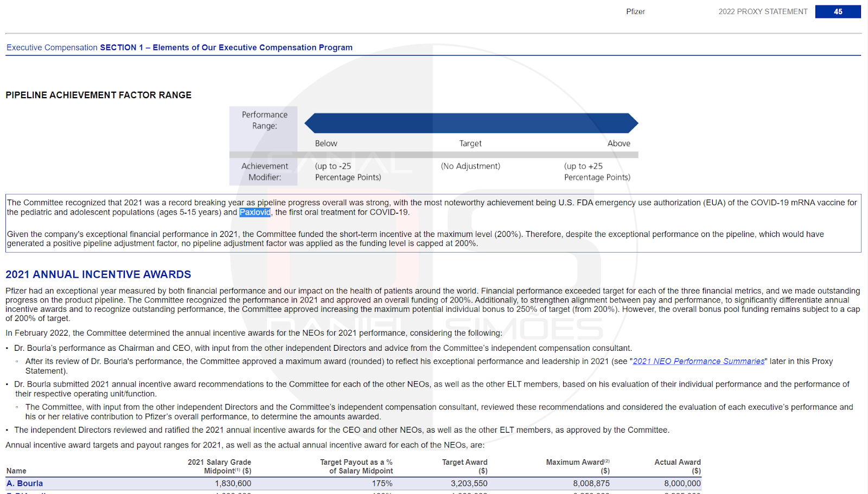Click the Pfizer header label

pos(635,11)
